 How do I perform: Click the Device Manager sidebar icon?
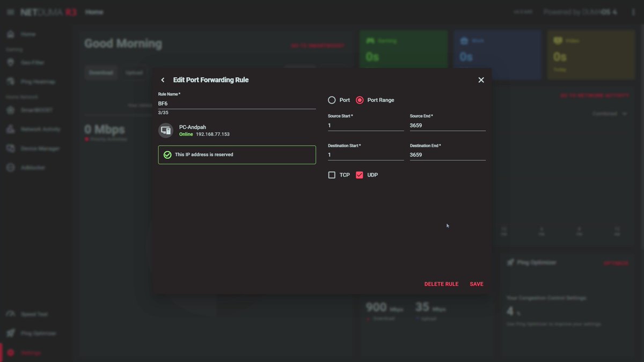pyautogui.click(x=10, y=149)
